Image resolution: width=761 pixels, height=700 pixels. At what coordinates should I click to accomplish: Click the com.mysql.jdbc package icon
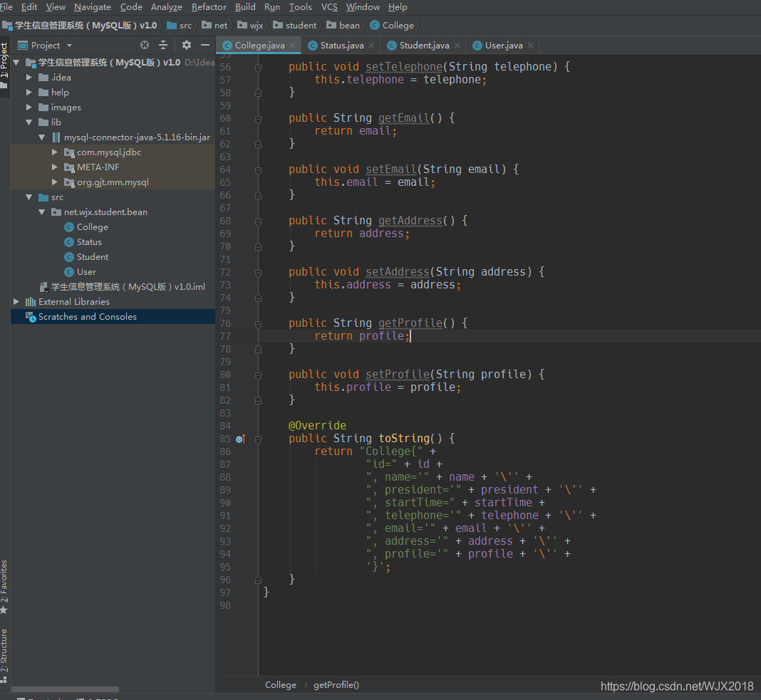(69, 152)
